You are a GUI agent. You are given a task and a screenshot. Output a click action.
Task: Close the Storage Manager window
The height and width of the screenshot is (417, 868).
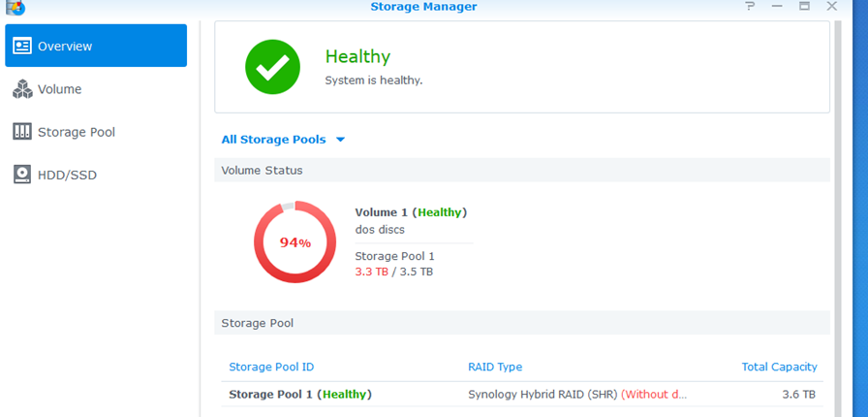pyautogui.click(x=831, y=7)
